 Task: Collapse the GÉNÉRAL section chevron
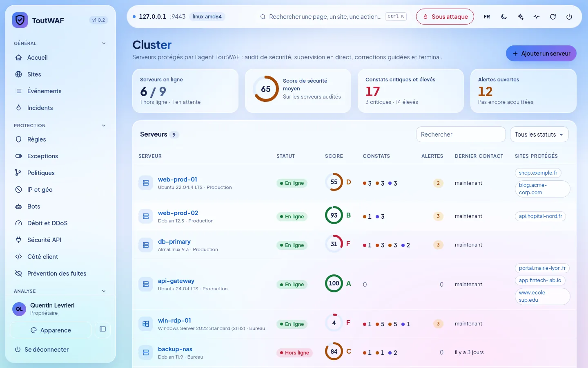(x=104, y=43)
